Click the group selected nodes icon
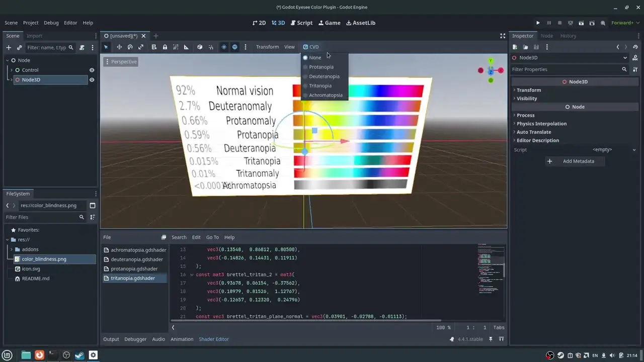 [x=176, y=47]
